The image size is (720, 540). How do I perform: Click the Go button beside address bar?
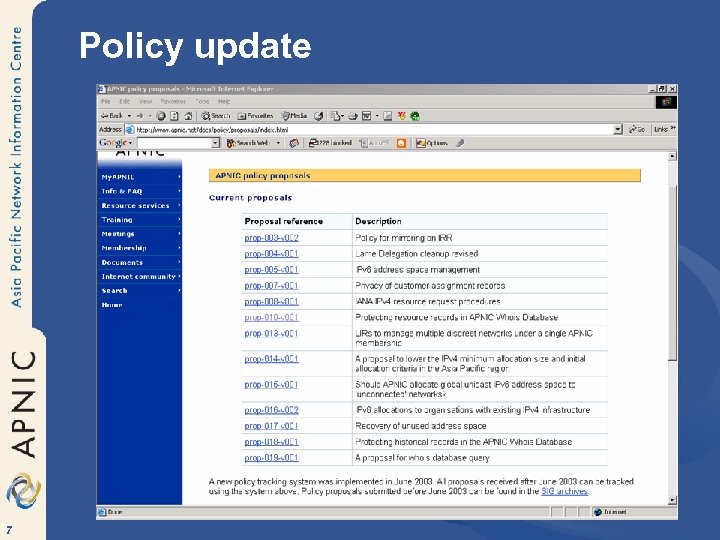[x=637, y=129]
